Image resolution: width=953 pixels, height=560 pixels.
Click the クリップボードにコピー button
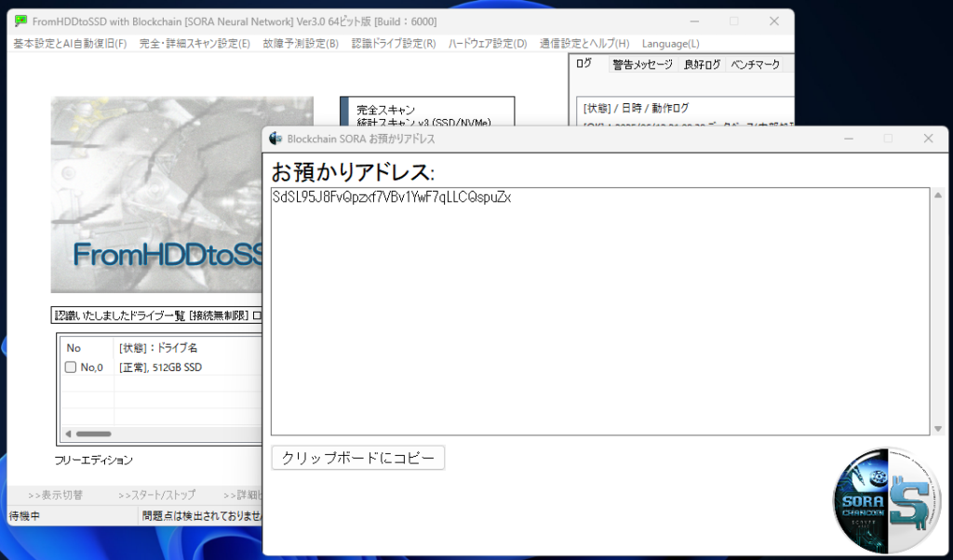tap(358, 458)
